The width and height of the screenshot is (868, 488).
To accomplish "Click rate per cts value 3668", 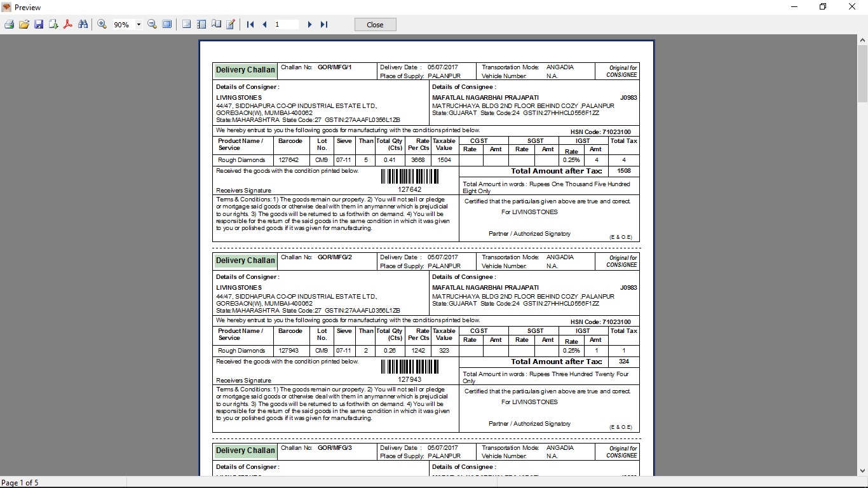I will click(417, 160).
